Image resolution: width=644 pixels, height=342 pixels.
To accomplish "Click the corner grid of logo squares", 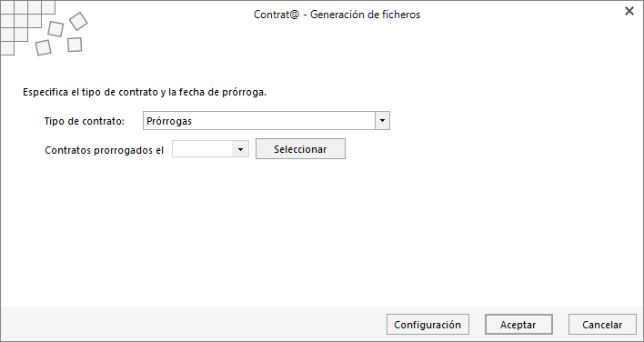I will [21, 21].
